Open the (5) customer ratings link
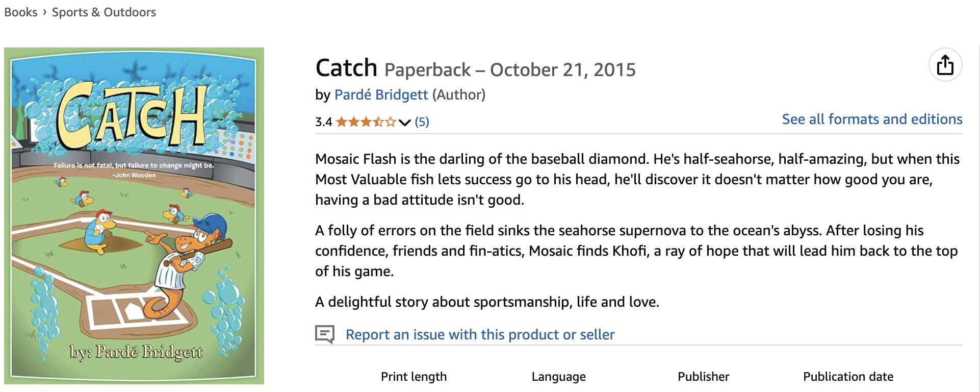This screenshot has width=980, height=392. (422, 122)
